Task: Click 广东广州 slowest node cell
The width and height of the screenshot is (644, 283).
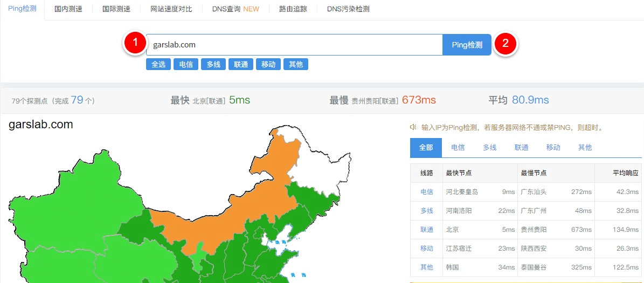Action: [534, 211]
